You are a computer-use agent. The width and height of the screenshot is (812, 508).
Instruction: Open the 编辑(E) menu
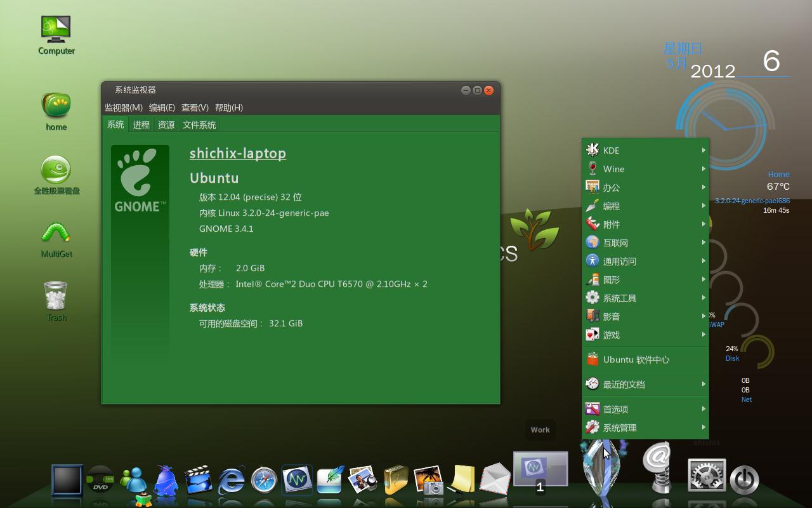[x=162, y=107]
